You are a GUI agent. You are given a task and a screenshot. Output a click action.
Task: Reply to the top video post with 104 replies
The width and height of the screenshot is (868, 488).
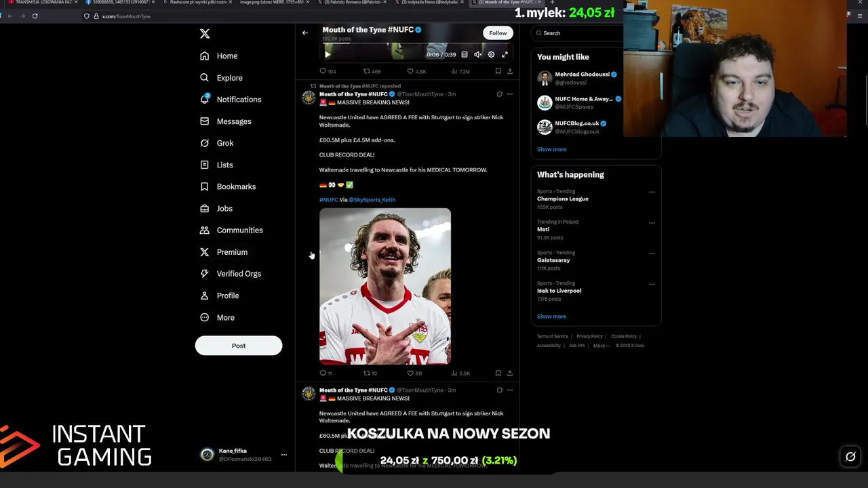point(328,71)
